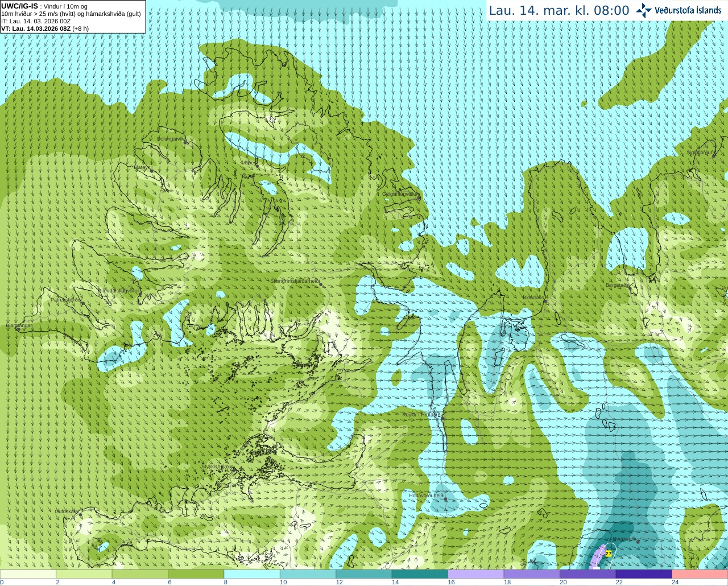The image size is (728, 586).
Task: Click the forecast time 'Lau. 14. mar. kl. 08:00'
Action: tap(559, 11)
